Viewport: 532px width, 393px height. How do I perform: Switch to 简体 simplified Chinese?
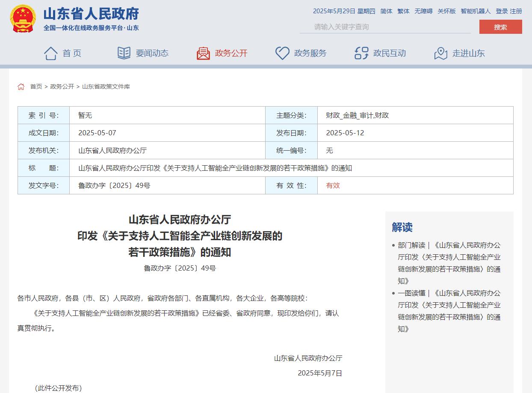click(x=386, y=11)
